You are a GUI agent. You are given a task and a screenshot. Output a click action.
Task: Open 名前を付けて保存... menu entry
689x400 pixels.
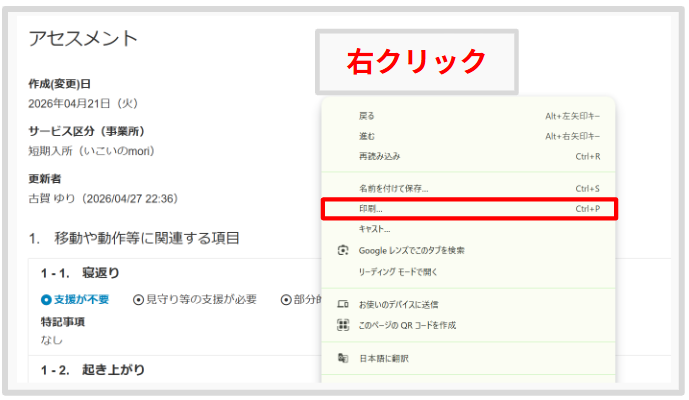468,189
